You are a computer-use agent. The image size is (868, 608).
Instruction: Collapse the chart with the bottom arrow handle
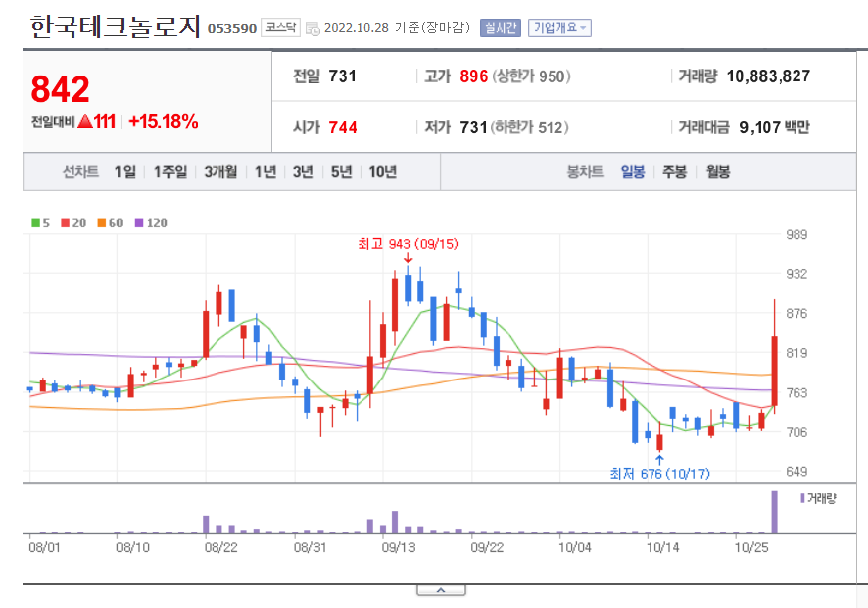(441, 591)
